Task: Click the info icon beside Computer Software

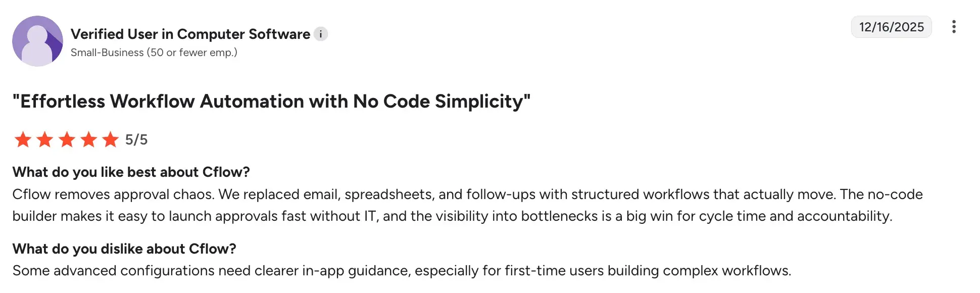Action: [321, 34]
